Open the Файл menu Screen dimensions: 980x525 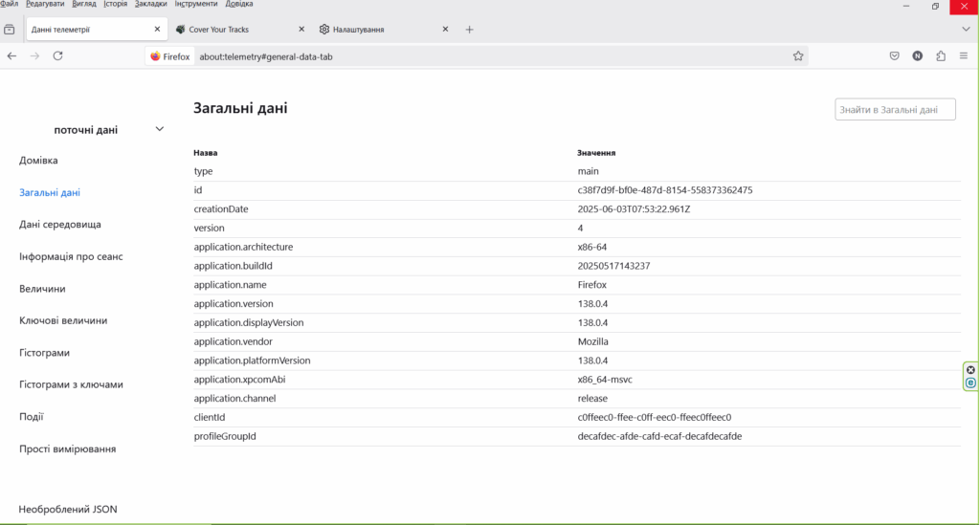coord(9,4)
